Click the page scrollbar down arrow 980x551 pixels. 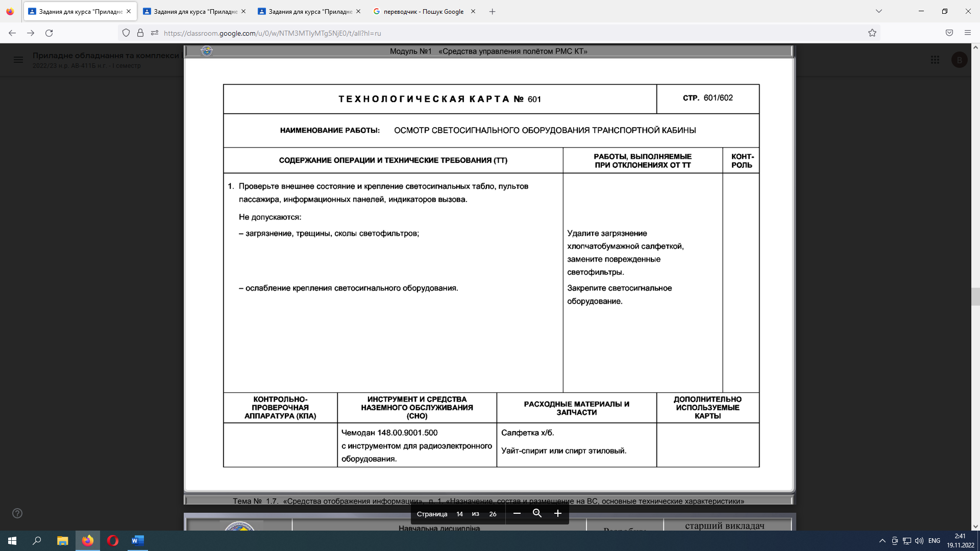[975, 526]
